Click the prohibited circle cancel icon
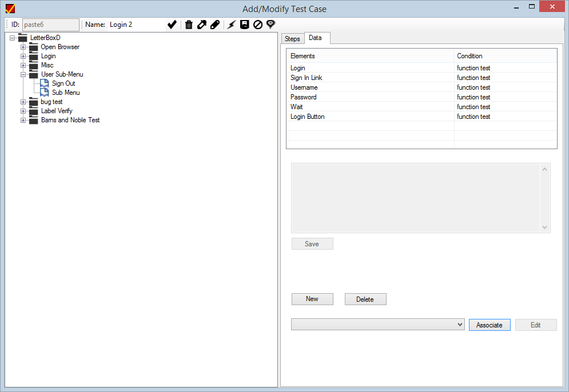Image resolution: width=569 pixels, height=392 pixels. point(258,25)
